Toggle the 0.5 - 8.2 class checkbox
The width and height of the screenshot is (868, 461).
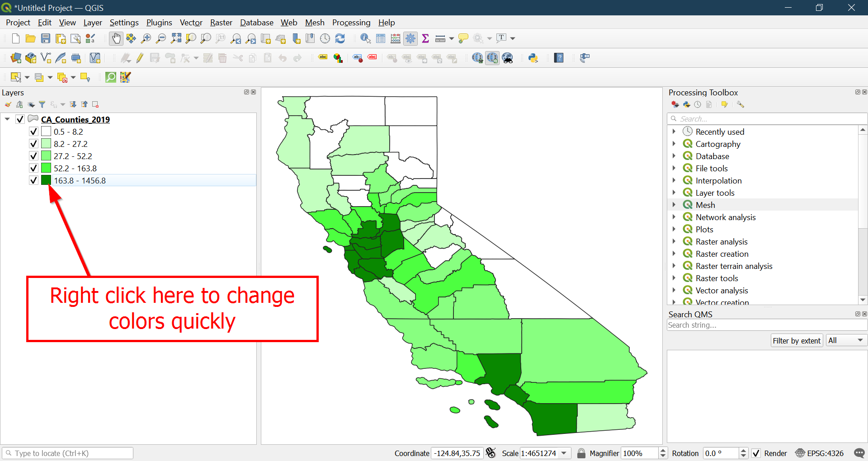click(x=33, y=132)
